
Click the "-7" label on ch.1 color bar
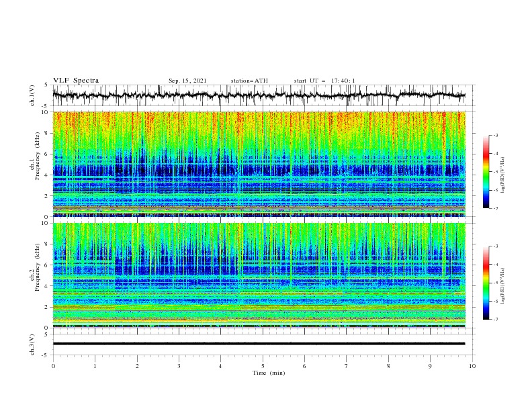496,208
